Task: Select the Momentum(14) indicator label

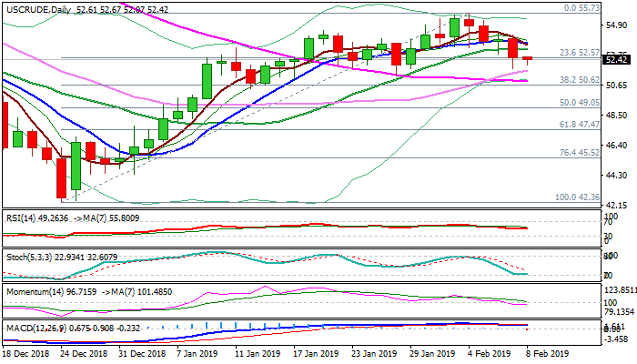Action: click(36, 293)
